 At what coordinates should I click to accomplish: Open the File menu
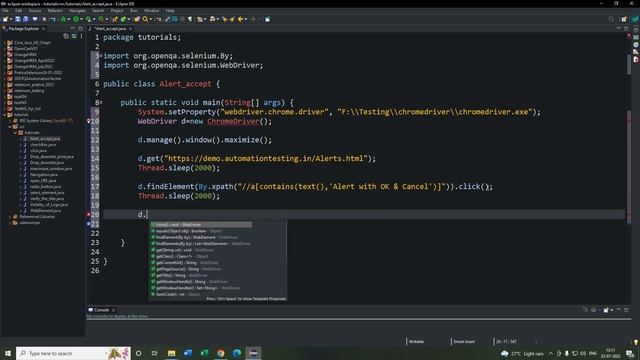[5, 11]
